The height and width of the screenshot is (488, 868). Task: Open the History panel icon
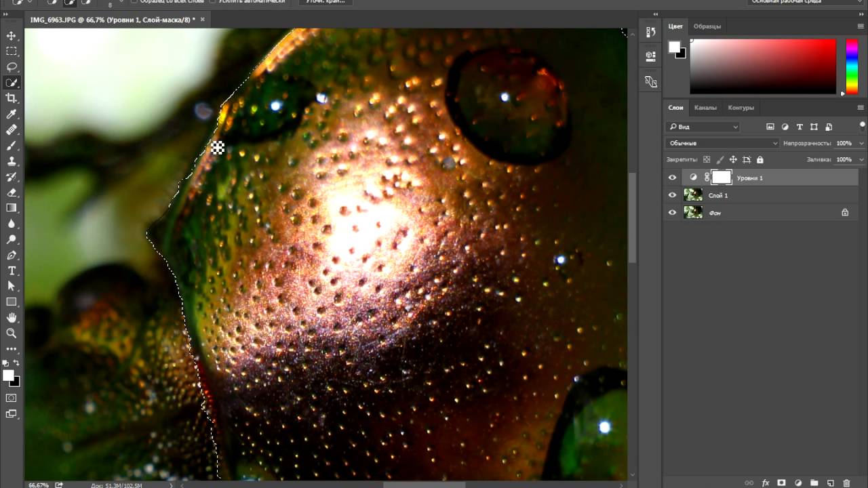click(x=650, y=32)
